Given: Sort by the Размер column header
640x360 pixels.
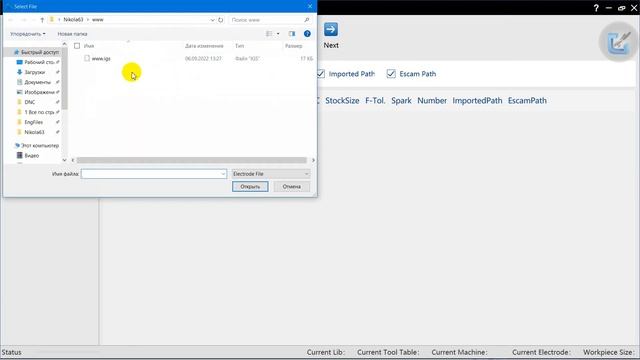Looking at the screenshot, I should pos(293,46).
